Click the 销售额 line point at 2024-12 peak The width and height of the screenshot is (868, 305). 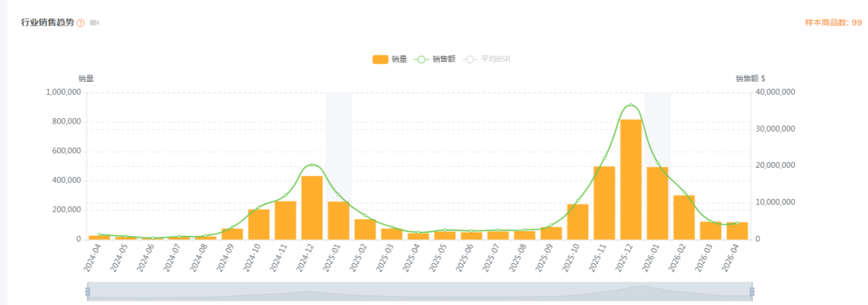[x=312, y=165]
